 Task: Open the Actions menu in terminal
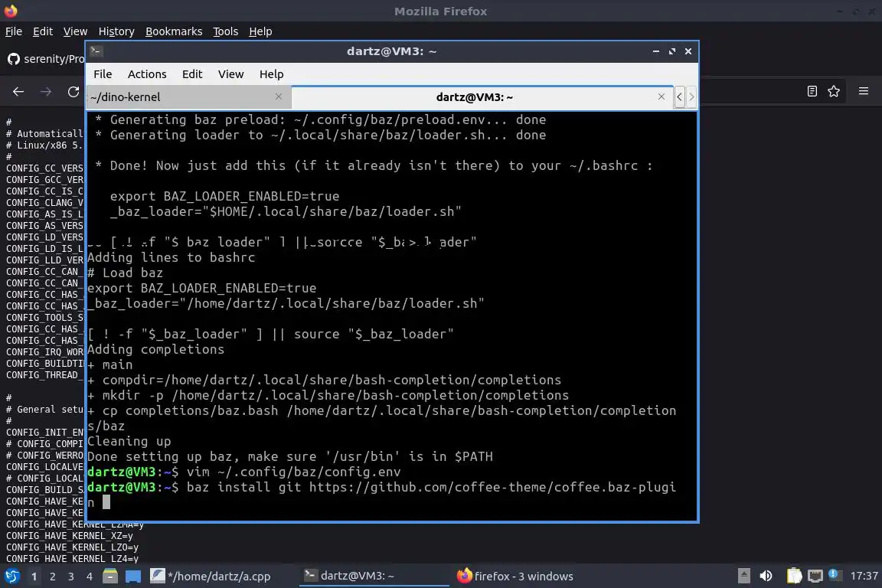(x=147, y=74)
